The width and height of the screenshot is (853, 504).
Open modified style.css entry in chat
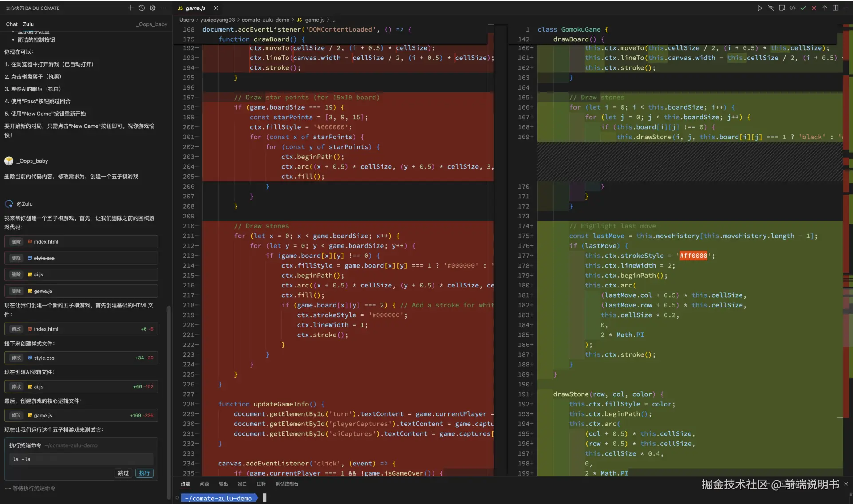tap(44, 358)
